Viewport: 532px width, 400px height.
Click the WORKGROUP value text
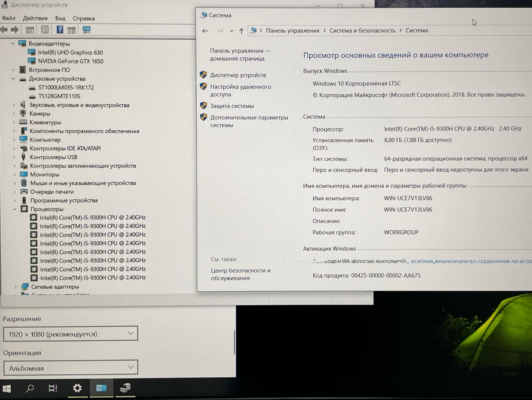pos(401,232)
